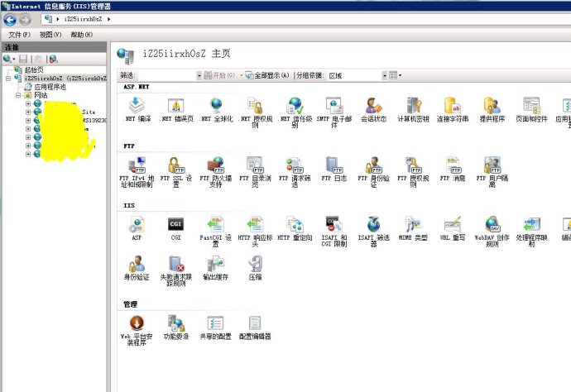The width and height of the screenshot is (571, 392).
Task: Open 输出缓存 icon
Action: [x=216, y=264]
